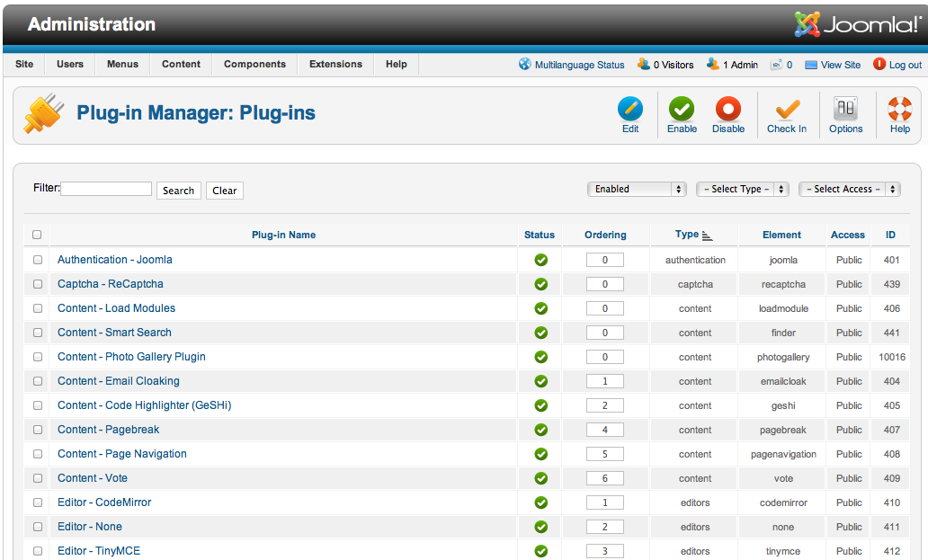Toggle status icon for Captcha - ReCaptcha
Image resolution: width=928 pixels, height=560 pixels.
click(x=540, y=284)
